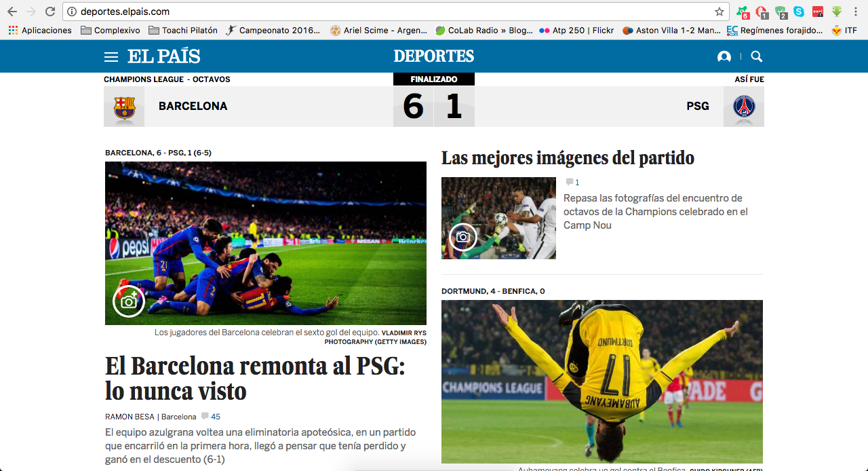Open Chrome three-dot menu
868x471 pixels.
[856, 12]
